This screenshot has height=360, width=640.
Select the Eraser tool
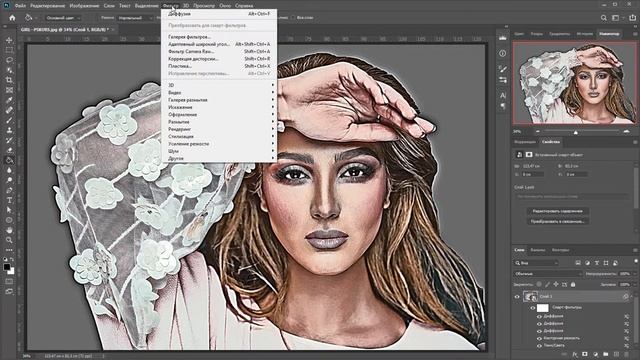(9, 150)
